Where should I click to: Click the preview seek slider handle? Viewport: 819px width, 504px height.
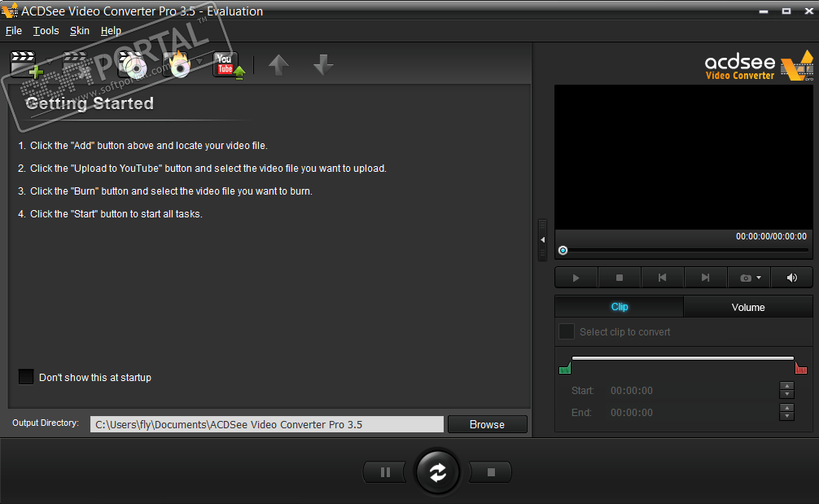[x=563, y=251]
